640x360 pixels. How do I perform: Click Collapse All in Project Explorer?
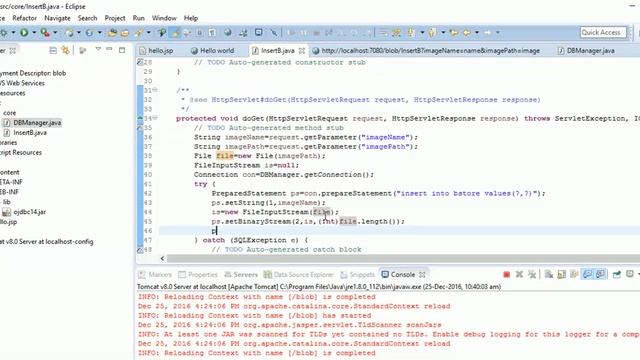pos(53,50)
